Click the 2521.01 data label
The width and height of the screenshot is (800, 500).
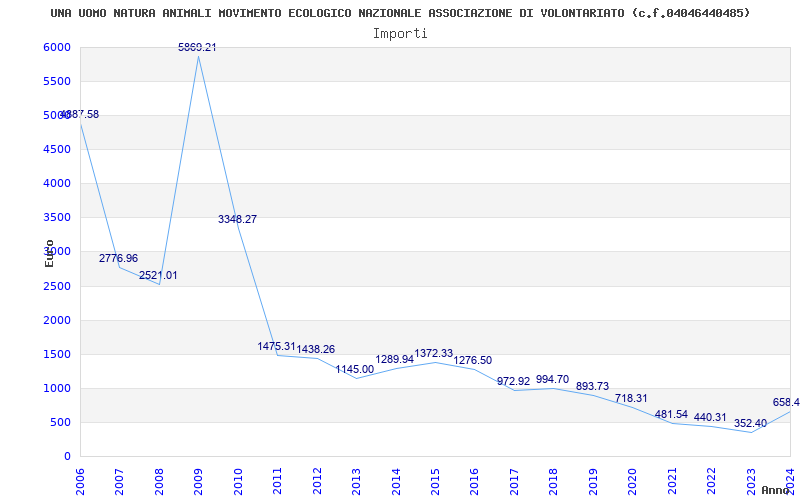coord(158,276)
